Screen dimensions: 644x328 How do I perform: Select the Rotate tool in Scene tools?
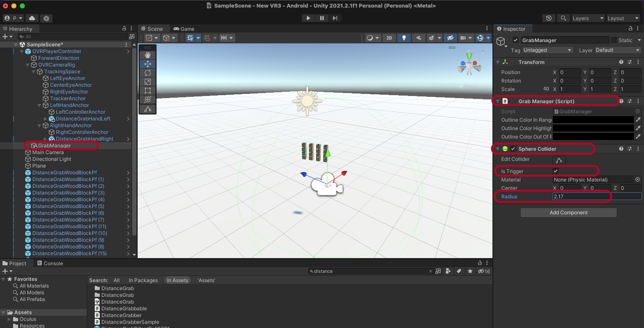(x=148, y=73)
